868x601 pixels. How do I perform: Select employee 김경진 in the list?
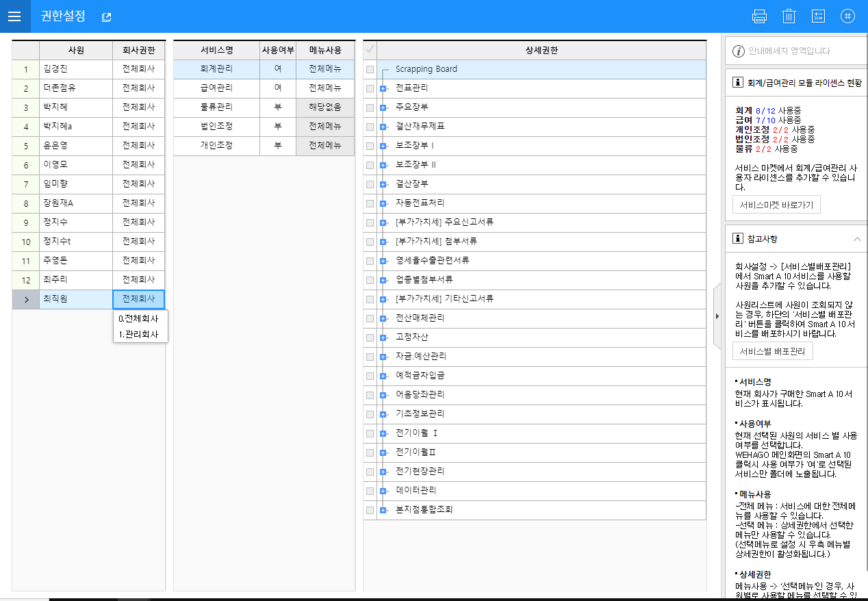(x=75, y=69)
